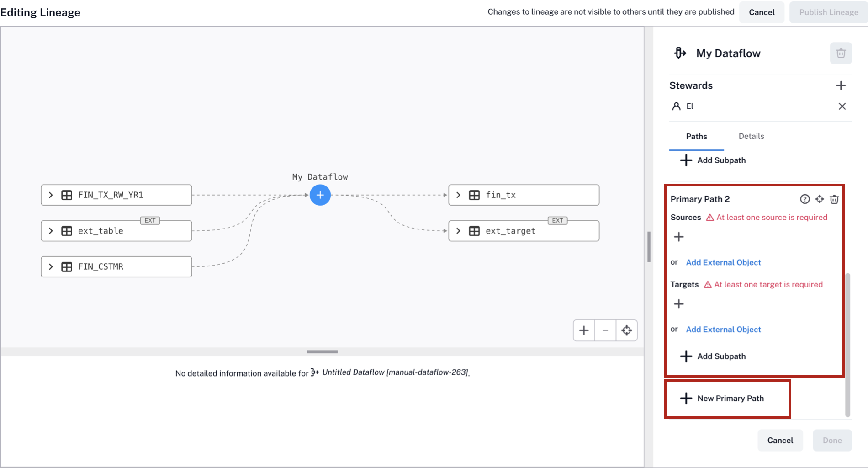Recenter the lineage canvas view
This screenshot has height=468, width=868.
(x=626, y=330)
